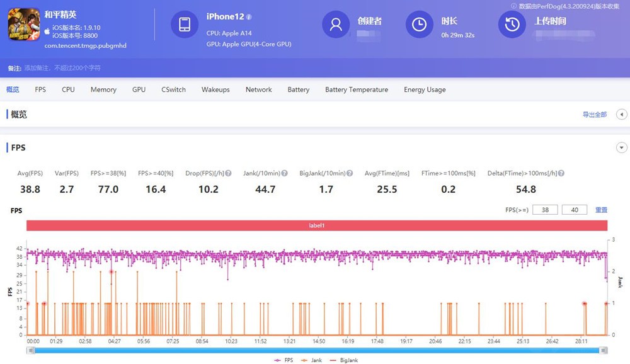
Task: Click the Avg(FPS) value 38.8
Action: (x=30, y=189)
